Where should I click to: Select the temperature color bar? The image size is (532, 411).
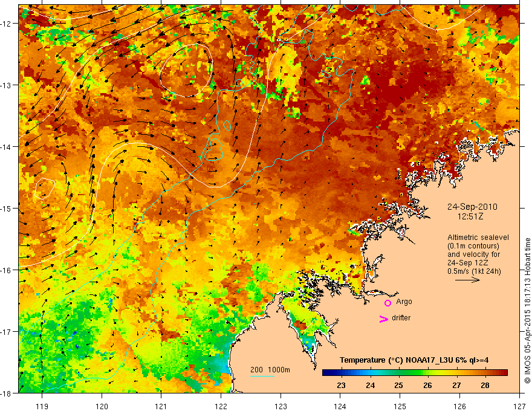[415, 373]
